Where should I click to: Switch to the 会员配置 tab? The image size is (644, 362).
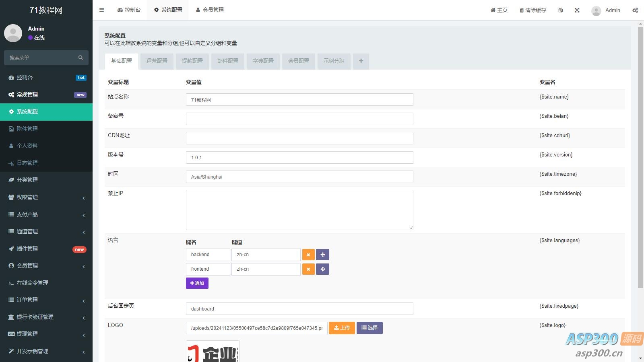point(299,61)
